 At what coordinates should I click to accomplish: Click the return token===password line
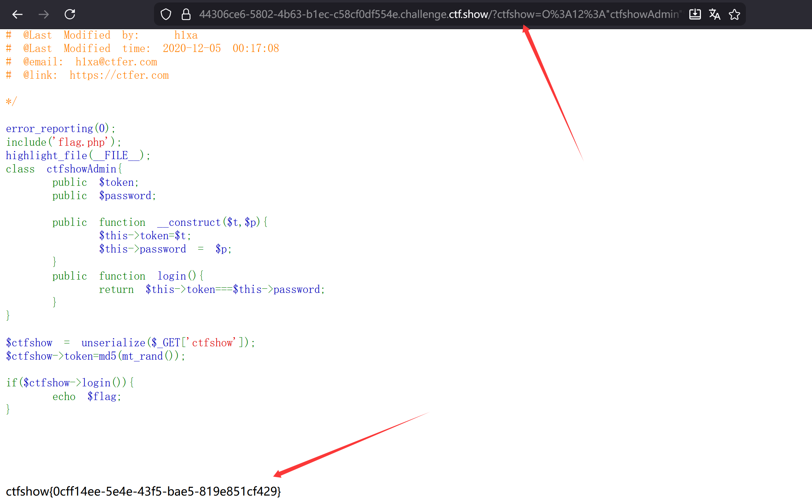pyautogui.click(x=212, y=289)
